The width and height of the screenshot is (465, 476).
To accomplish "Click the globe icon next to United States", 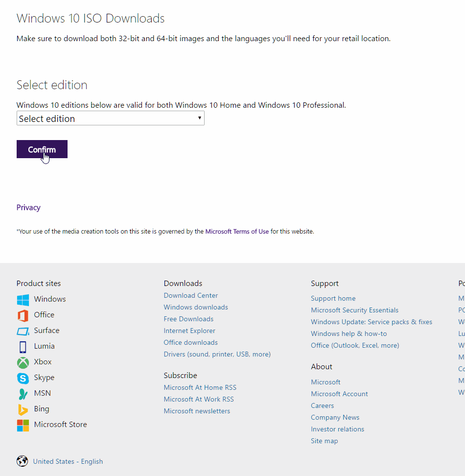I will click(22, 461).
